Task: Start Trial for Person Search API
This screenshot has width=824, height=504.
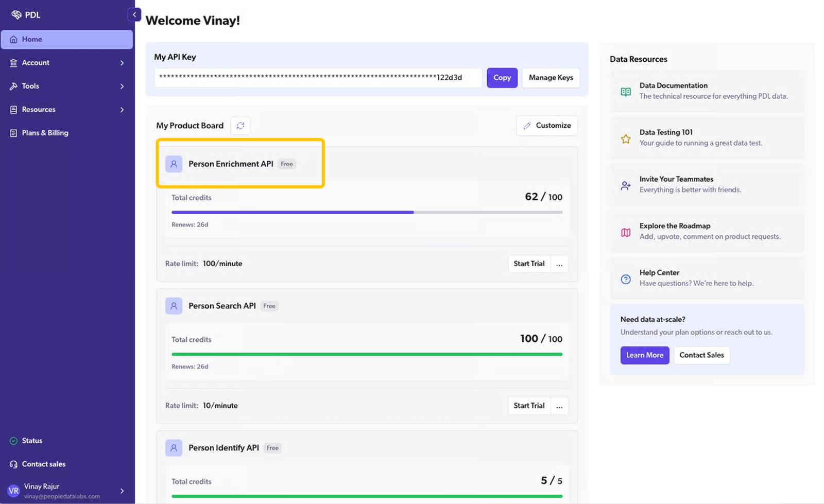Action: pos(529,406)
